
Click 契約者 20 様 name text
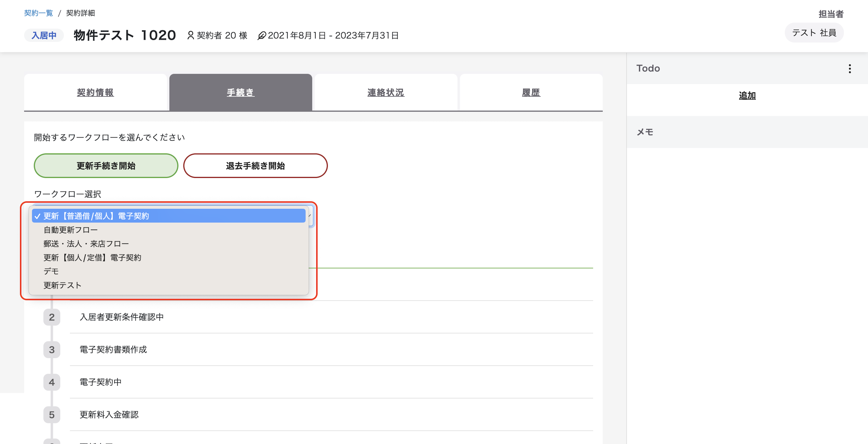click(222, 35)
